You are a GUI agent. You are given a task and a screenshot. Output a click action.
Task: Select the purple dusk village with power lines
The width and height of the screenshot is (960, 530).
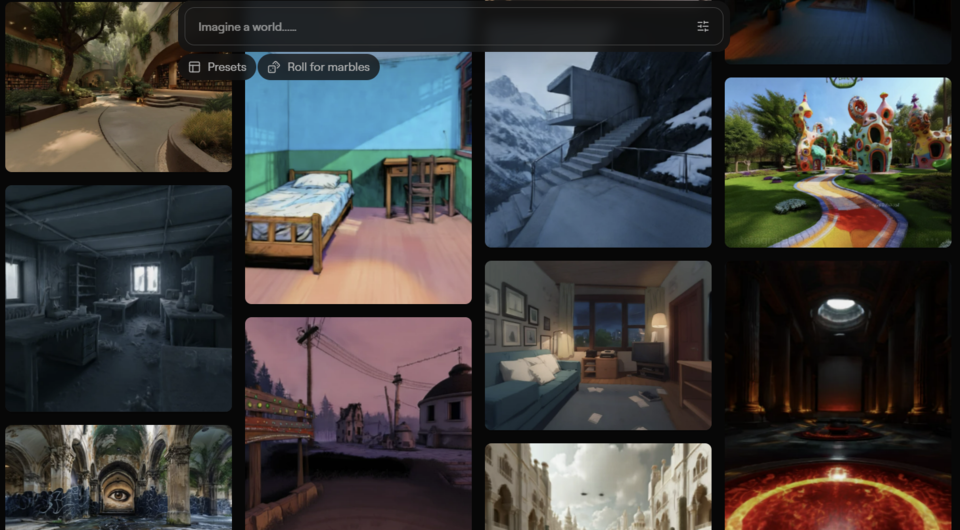click(x=358, y=420)
